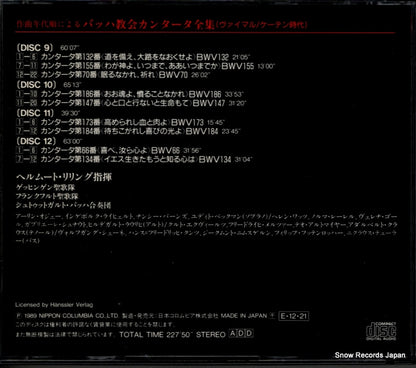Click the シュトゥットガルト・バッハ合奏団 ensemble line
416x368 pixels.
[63, 205]
